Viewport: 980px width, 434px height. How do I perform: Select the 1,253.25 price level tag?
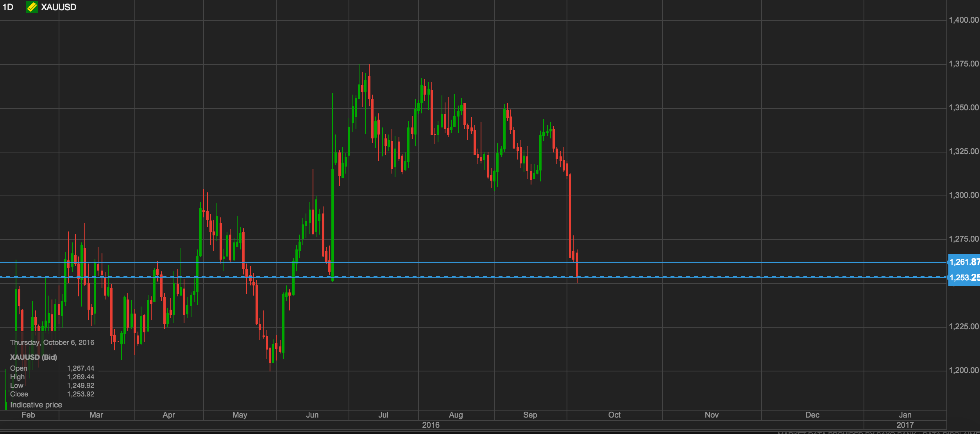click(x=964, y=278)
